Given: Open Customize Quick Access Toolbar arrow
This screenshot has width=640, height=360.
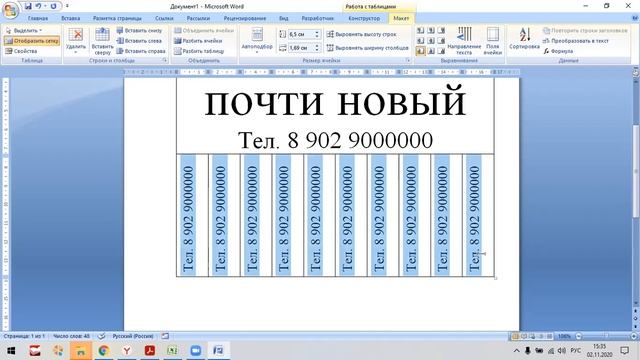Looking at the screenshot, I should (x=67, y=6).
